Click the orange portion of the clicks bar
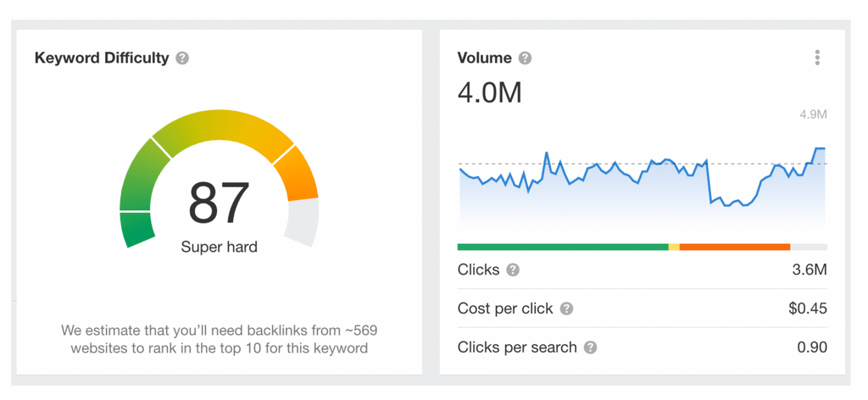 (x=734, y=247)
